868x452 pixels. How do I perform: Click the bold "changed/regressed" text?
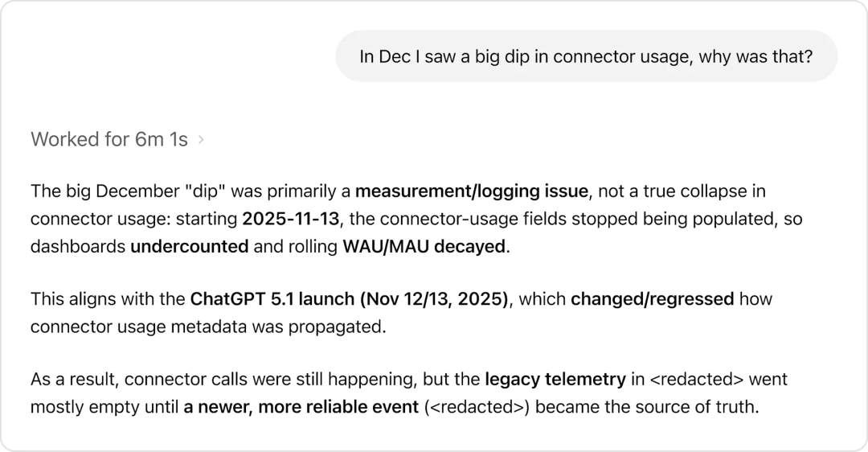pyautogui.click(x=652, y=300)
